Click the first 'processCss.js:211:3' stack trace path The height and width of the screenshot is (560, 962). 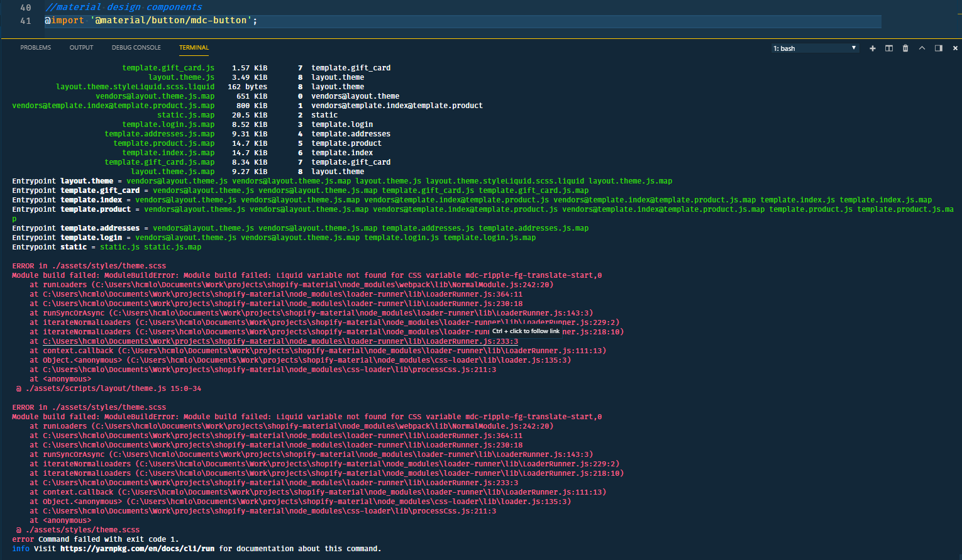click(x=270, y=370)
